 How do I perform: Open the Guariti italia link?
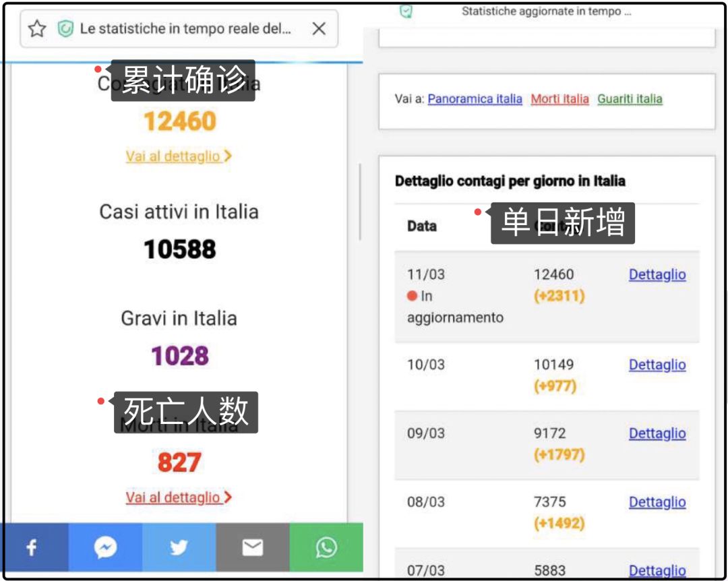(630, 99)
